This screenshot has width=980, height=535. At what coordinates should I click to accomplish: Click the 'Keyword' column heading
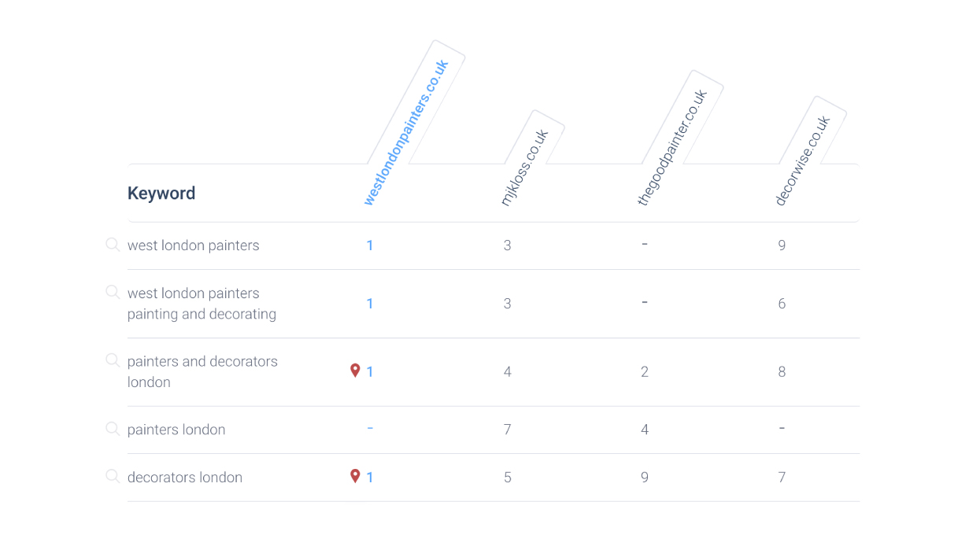coord(161,194)
